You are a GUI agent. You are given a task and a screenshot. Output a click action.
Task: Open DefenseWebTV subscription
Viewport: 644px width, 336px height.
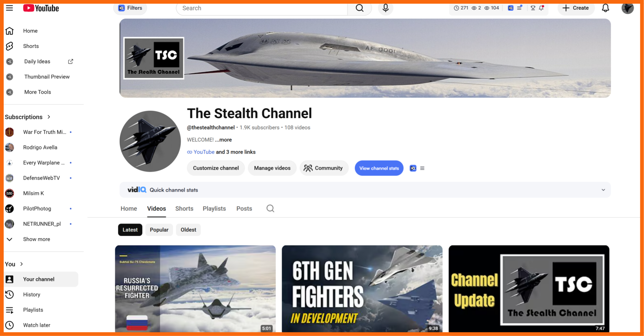pyautogui.click(x=41, y=178)
